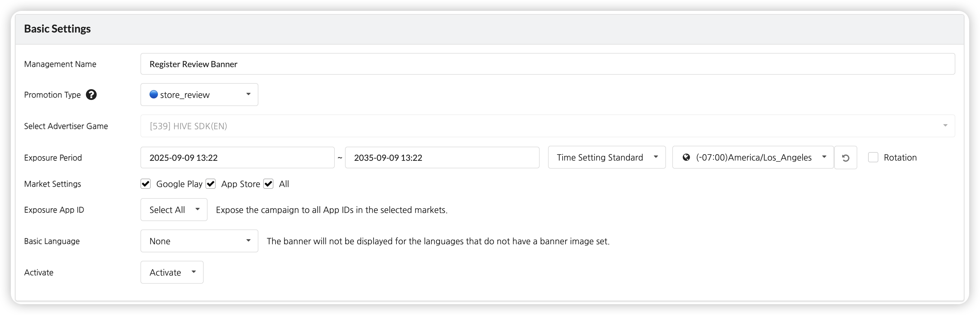Click the exposure start date field
The image size is (980, 315).
pyautogui.click(x=237, y=157)
